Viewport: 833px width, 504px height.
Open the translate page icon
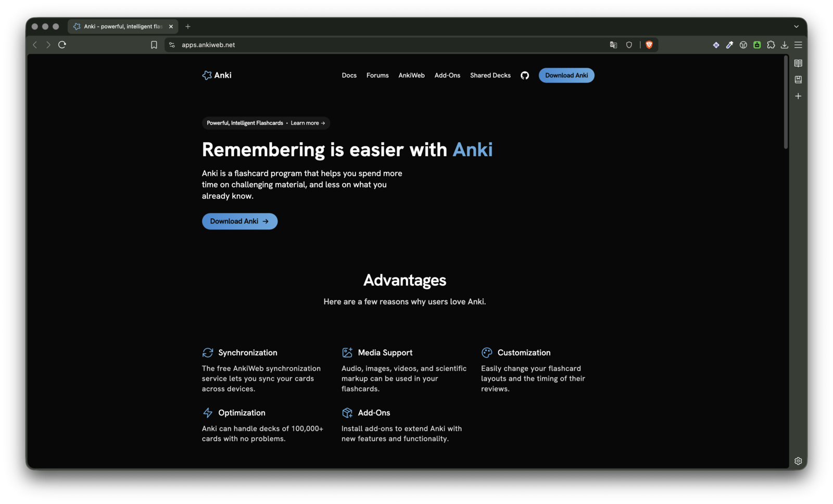point(613,45)
